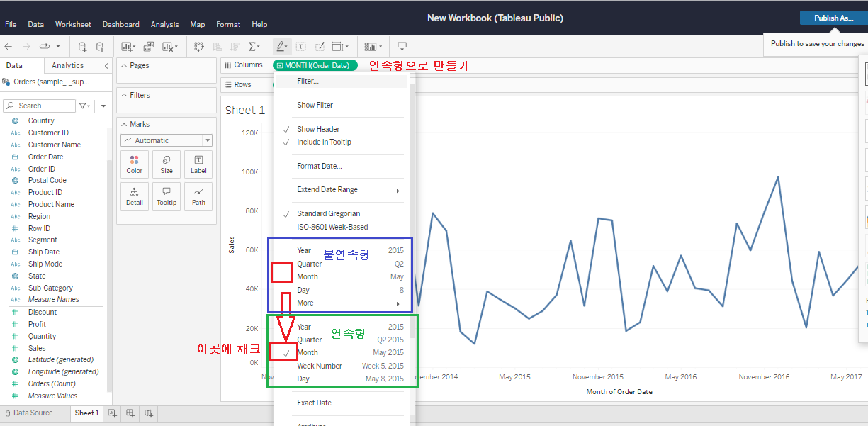Open the Analysis menu
Image resolution: width=868 pixels, height=426 pixels.
pyautogui.click(x=164, y=24)
